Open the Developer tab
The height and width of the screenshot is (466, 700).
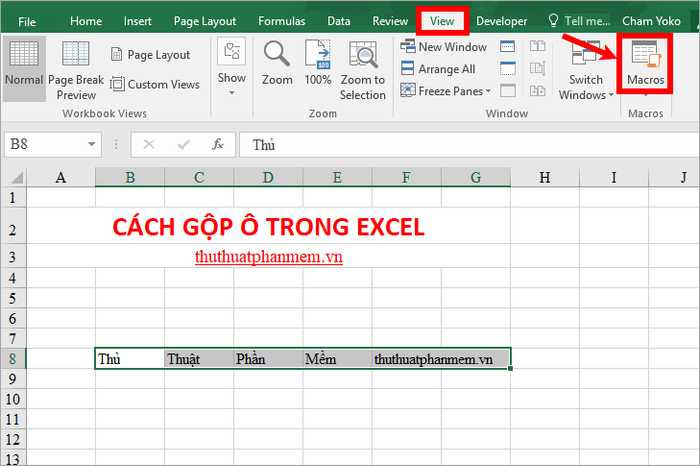click(501, 21)
